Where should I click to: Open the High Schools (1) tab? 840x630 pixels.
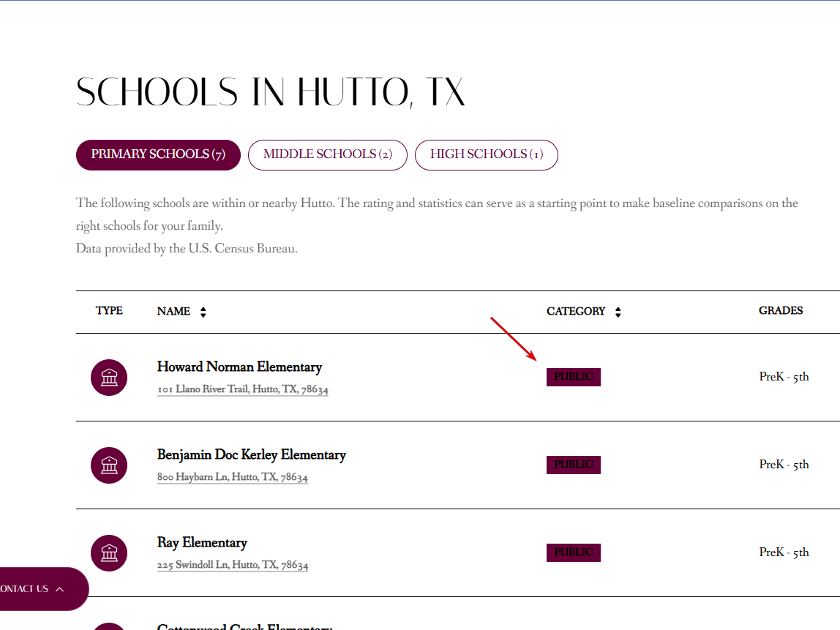486,155
